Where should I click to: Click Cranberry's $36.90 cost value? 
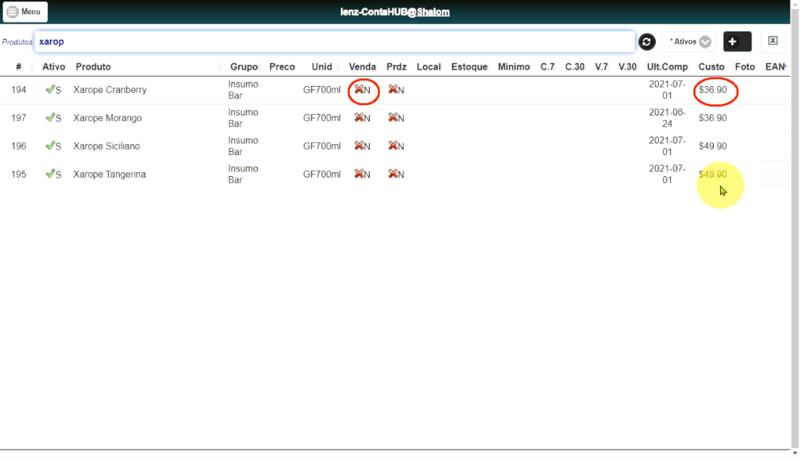tap(713, 90)
